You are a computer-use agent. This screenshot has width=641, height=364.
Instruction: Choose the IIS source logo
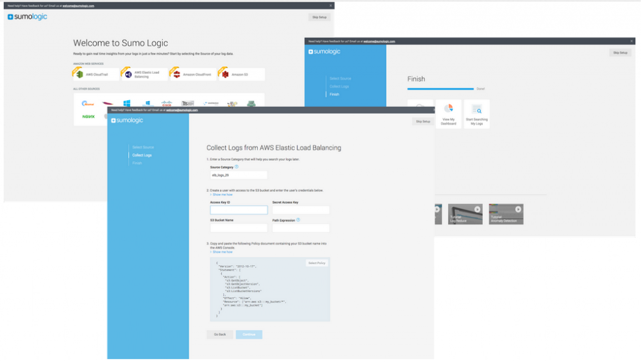[x=188, y=104]
